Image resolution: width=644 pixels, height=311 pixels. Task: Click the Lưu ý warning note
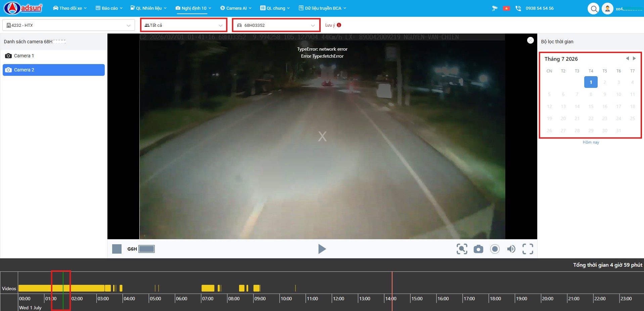pyautogui.click(x=330, y=25)
